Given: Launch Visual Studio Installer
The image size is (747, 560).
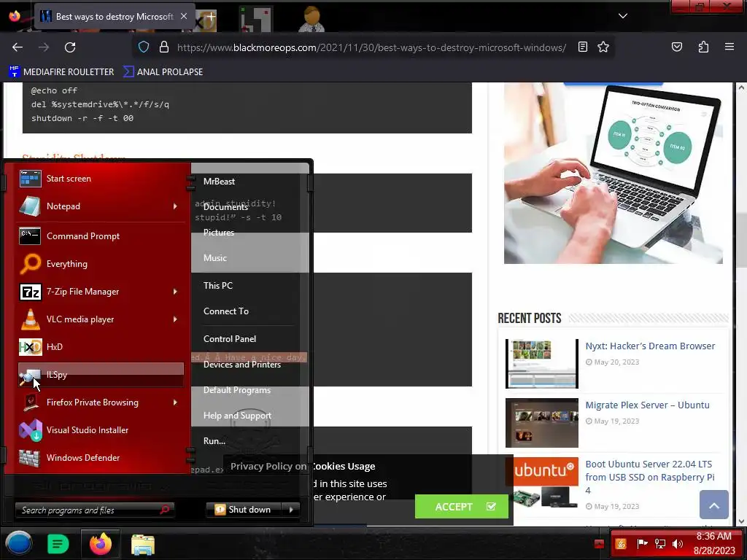Looking at the screenshot, I should pos(101,430).
